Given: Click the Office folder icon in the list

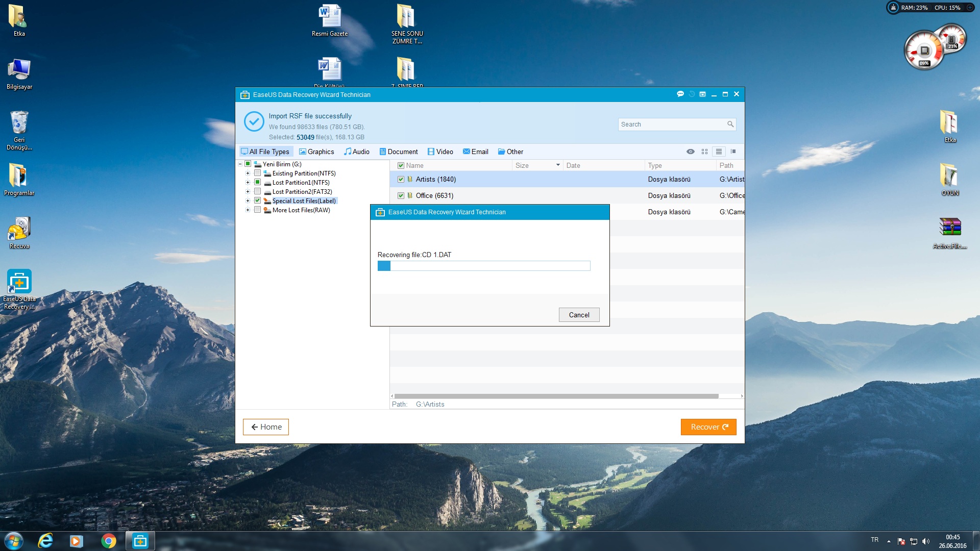Looking at the screenshot, I should [x=410, y=195].
